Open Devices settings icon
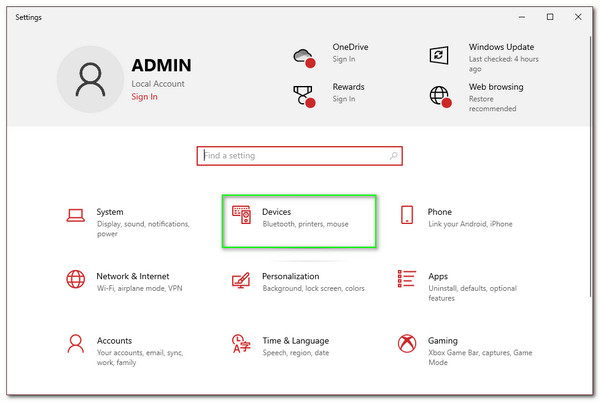This screenshot has height=402, width=600. [241, 216]
